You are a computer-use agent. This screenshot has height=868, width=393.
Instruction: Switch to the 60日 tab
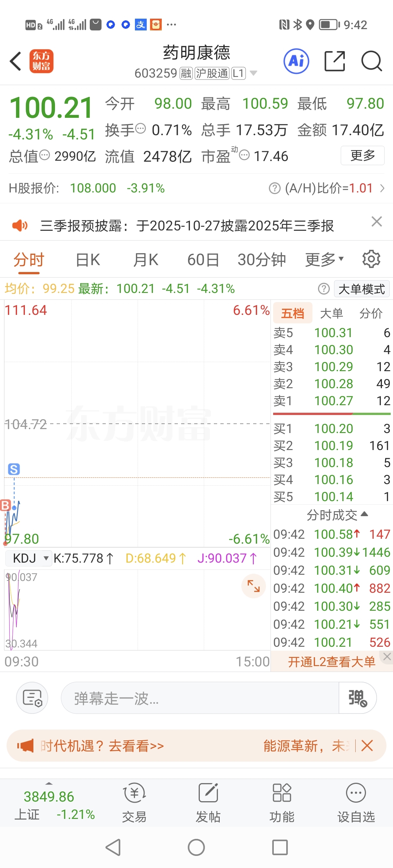click(203, 260)
